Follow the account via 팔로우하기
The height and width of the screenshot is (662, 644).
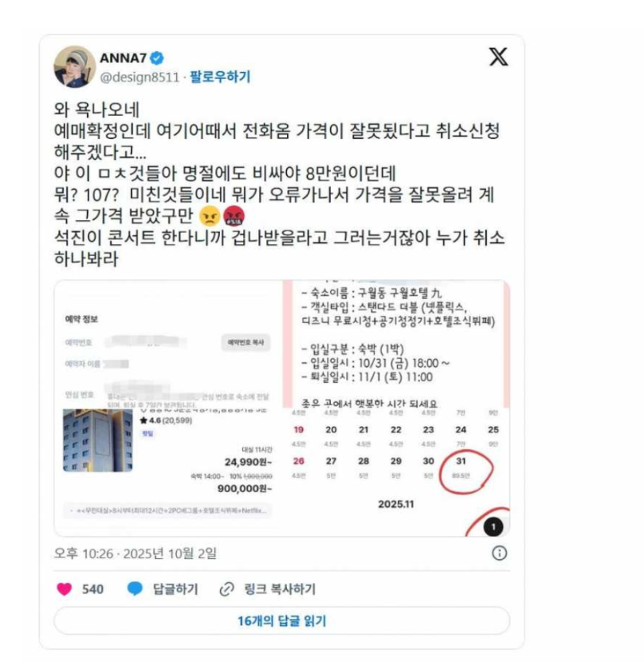220,77
